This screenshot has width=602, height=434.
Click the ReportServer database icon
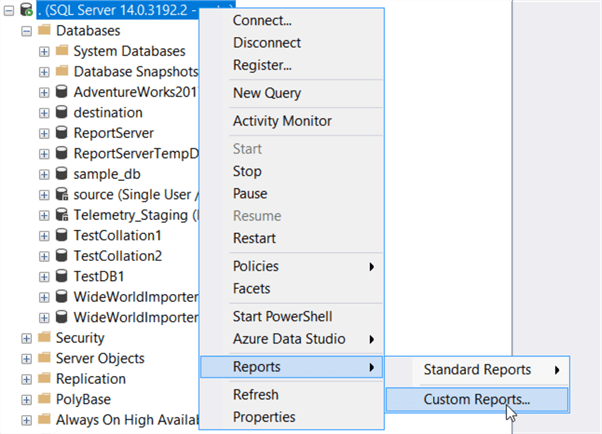61,133
